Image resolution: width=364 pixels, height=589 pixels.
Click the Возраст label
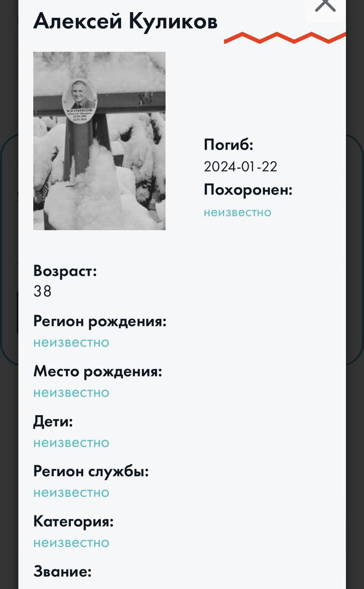[65, 271]
